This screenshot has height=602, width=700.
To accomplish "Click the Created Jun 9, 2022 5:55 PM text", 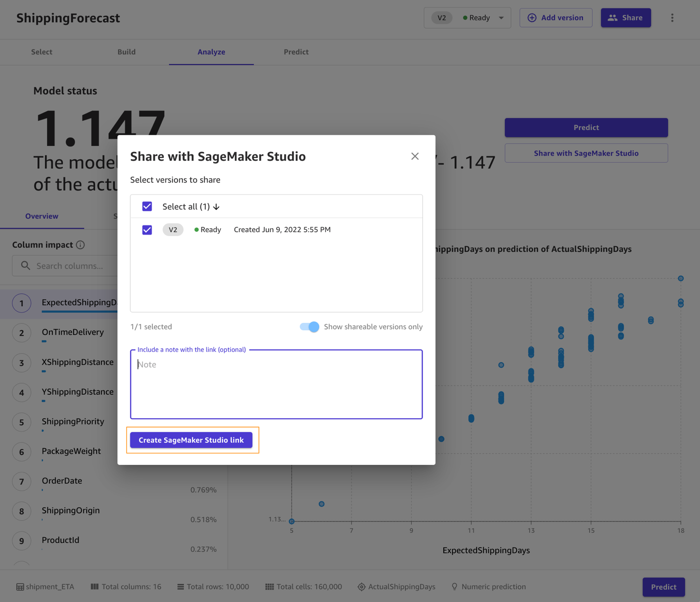I will click(282, 230).
